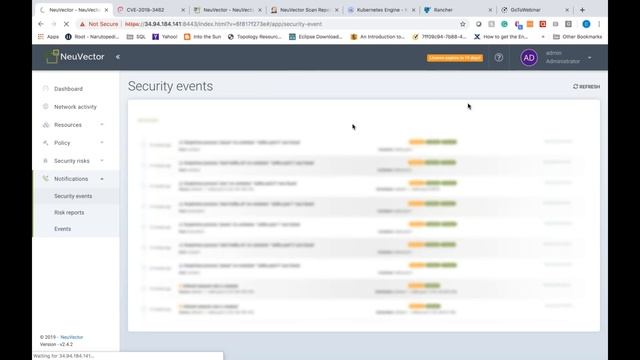640x360 pixels.
Task: Open the Into the Sun bookmark
Action: pyautogui.click(x=202, y=37)
